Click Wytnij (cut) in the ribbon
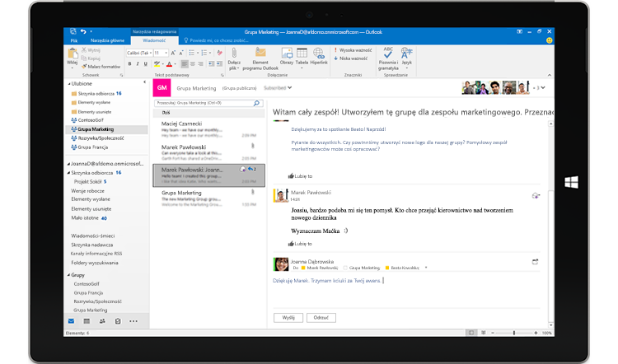This screenshot has height=364, width=618. [91, 50]
